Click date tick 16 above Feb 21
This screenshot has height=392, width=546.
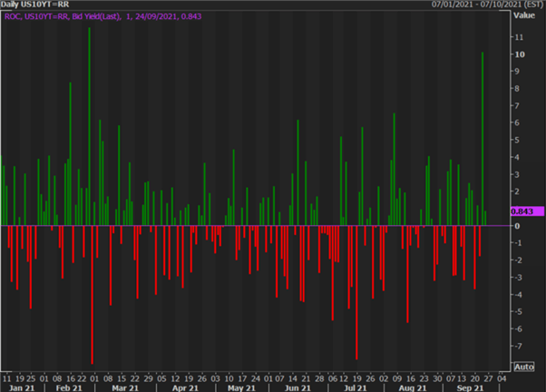coord(71,378)
